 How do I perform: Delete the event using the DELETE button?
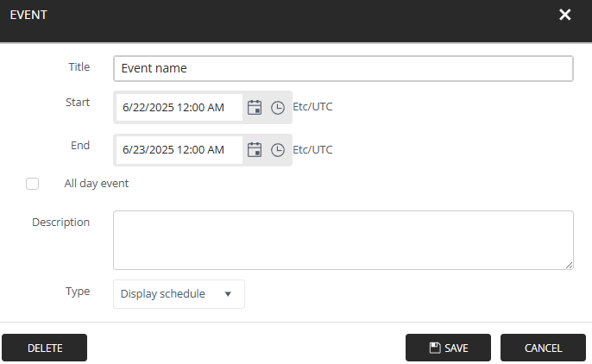(x=45, y=348)
